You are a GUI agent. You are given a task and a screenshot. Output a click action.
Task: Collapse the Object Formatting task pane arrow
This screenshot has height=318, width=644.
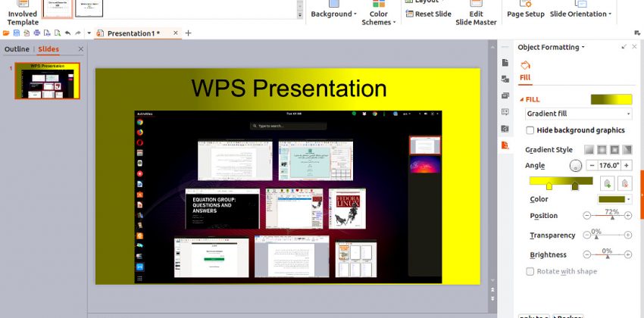pyautogui.click(x=624, y=47)
